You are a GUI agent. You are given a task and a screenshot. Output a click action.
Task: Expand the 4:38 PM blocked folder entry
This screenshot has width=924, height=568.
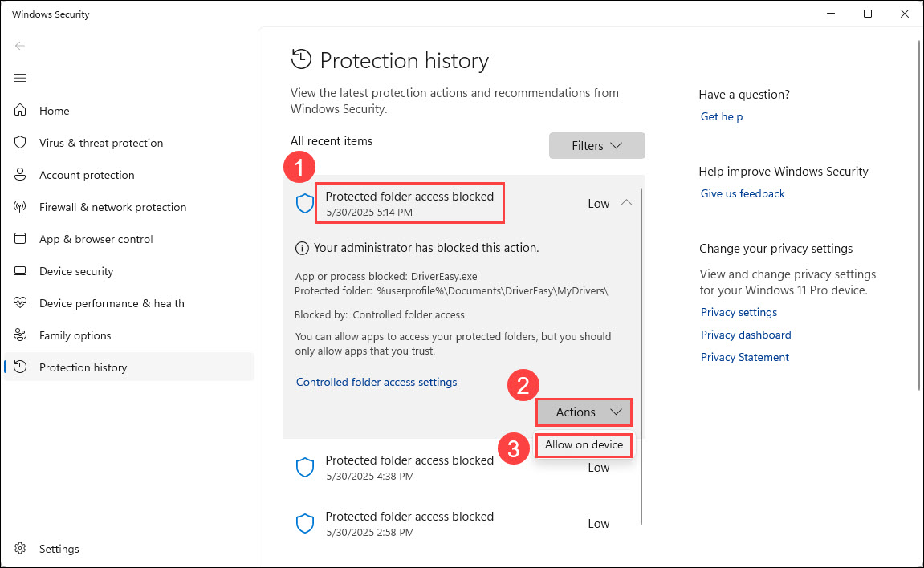409,467
